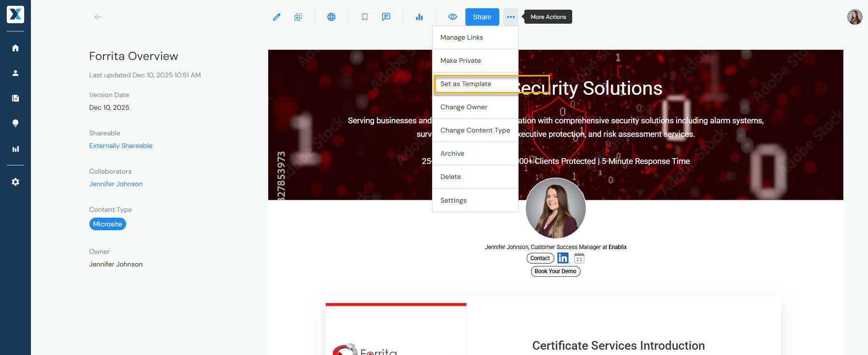Open the settings gear in sidebar
Viewport: 868px width, 355px height.
tap(15, 182)
